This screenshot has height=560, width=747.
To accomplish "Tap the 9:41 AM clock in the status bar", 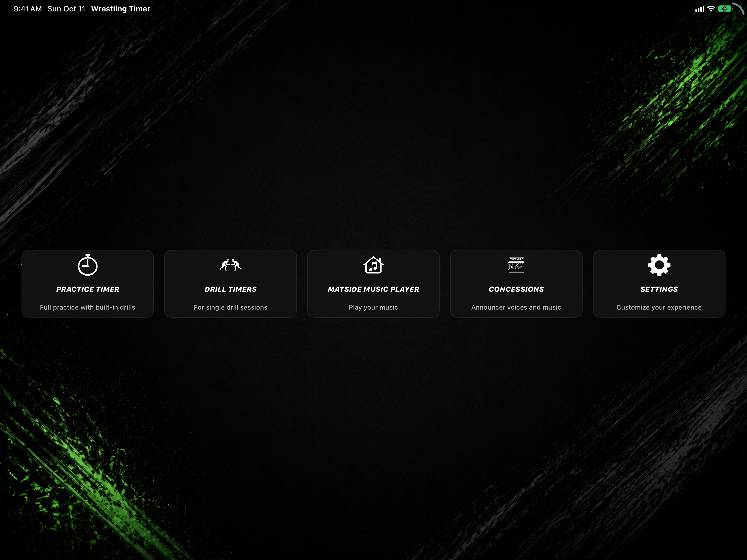I will [x=28, y=9].
